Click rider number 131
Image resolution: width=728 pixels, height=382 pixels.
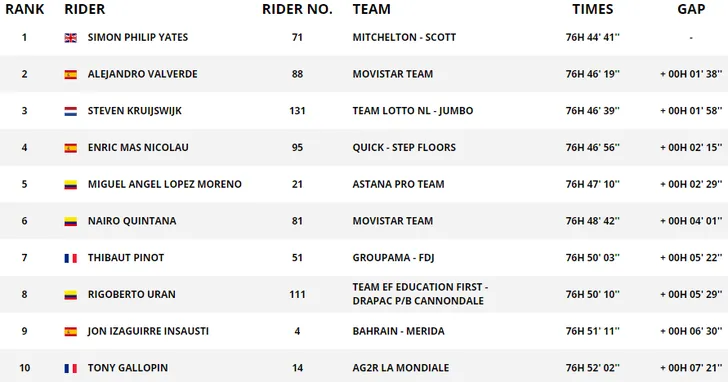pos(297,110)
